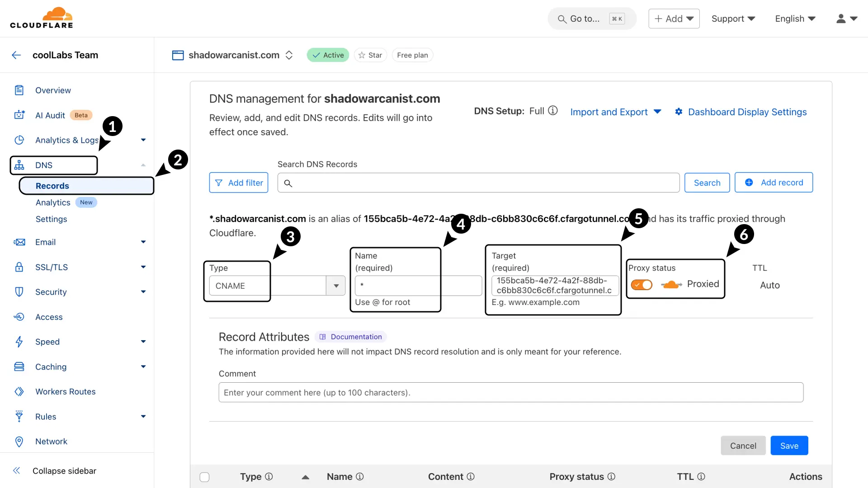
Task: Open the record Type dropdown arrow
Action: coord(336,286)
